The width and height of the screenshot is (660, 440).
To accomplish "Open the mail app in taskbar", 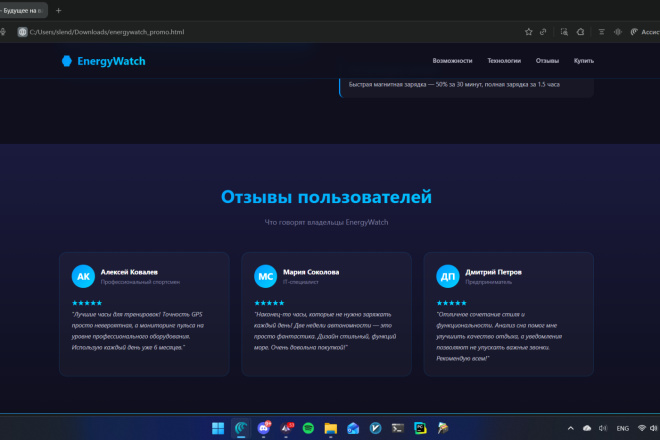I will coord(353,428).
